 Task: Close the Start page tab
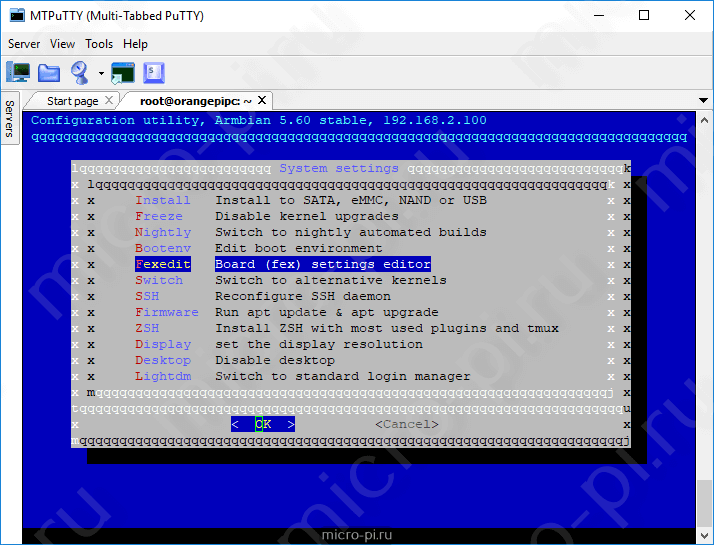click(109, 100)
